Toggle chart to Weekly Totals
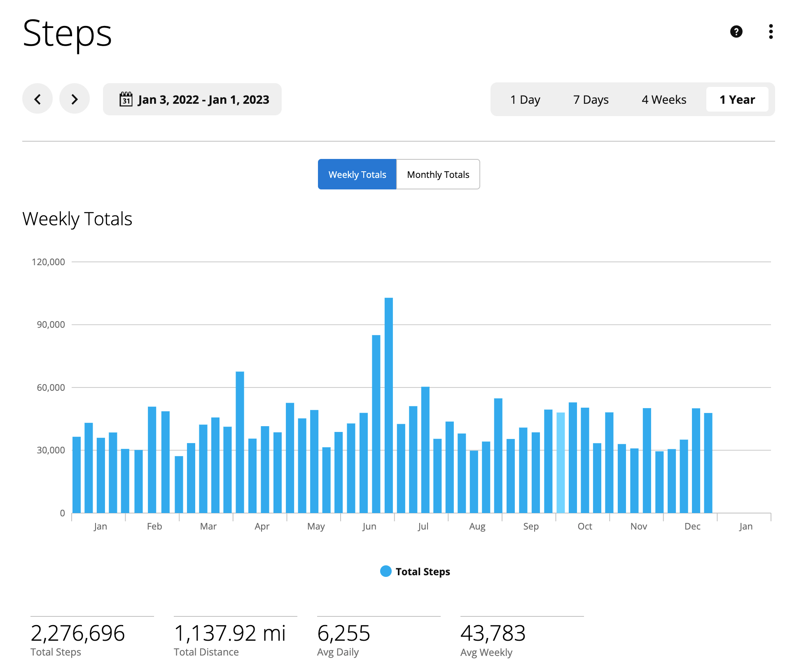The height and width of the screenshot is (672, 799). 357,175
